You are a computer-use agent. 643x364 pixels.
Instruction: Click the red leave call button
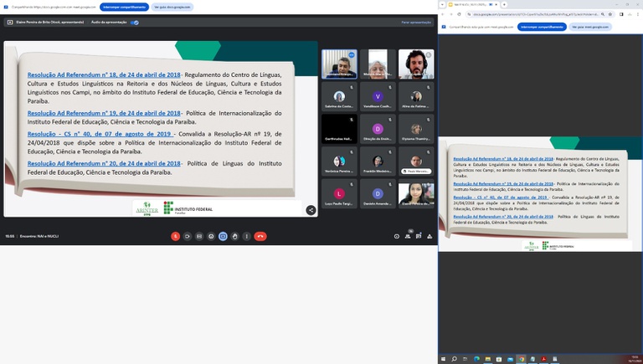coord(260,237)
